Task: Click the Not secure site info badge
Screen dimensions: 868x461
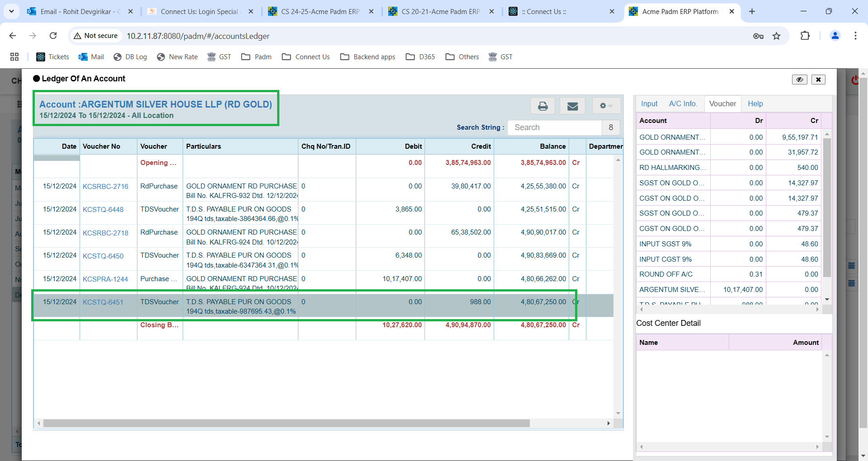Action: [x=96, y=36]
